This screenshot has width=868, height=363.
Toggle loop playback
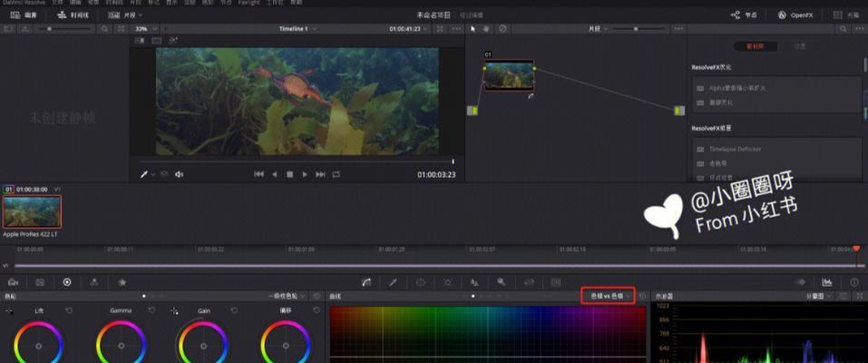pos(336,174)
